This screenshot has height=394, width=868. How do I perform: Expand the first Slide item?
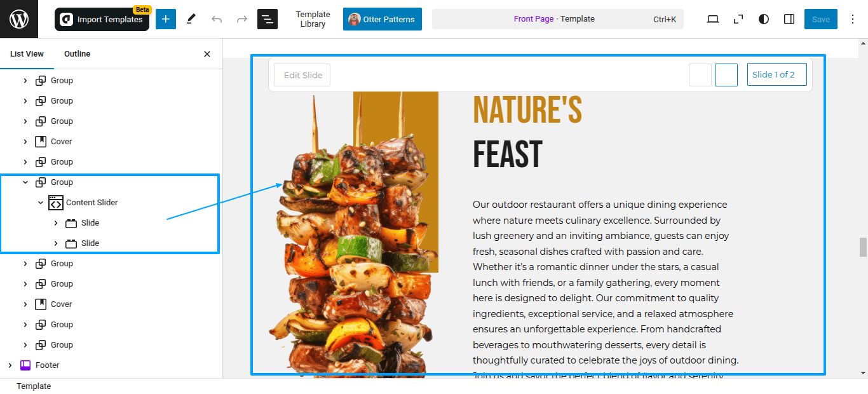tap(56, 223)
